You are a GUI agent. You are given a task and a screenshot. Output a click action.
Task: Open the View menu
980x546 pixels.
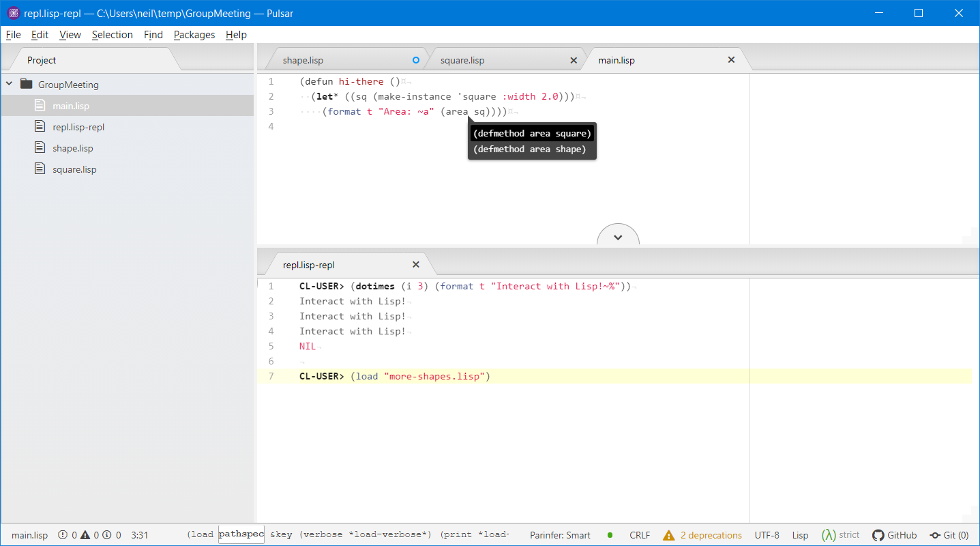pos(70,35)
